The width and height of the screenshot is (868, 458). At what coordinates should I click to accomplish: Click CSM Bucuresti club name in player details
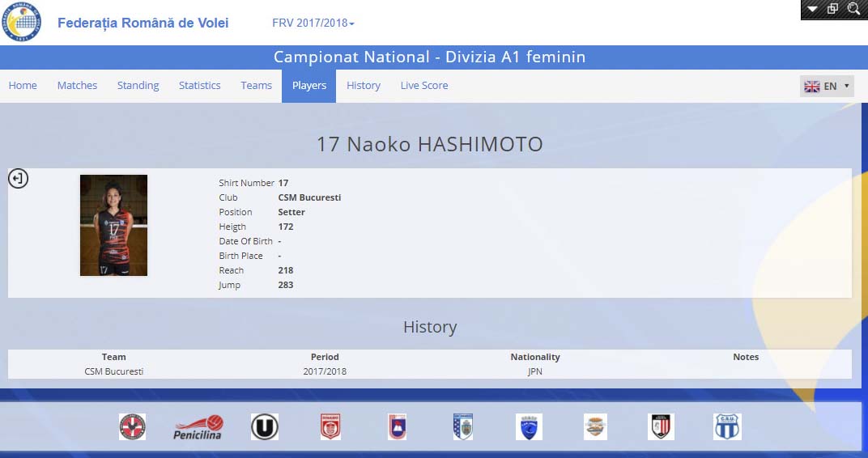tap(309, 197)
